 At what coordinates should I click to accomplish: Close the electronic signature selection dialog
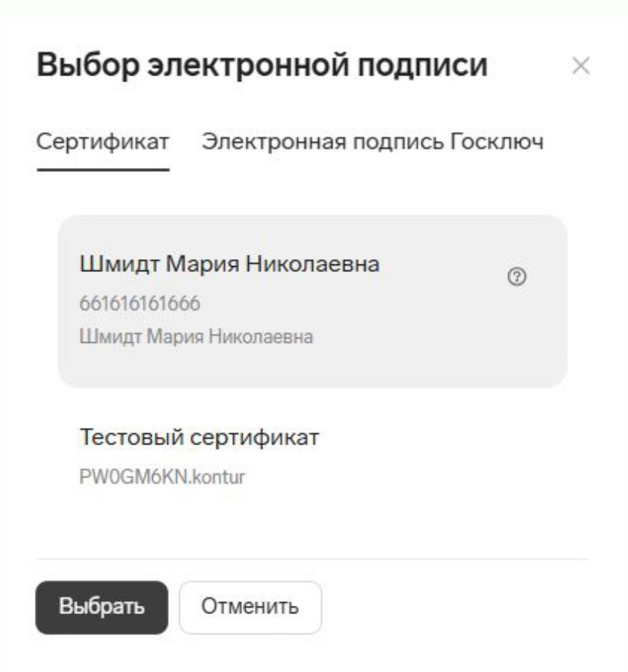pyautogui.click(x=581, y=66)
